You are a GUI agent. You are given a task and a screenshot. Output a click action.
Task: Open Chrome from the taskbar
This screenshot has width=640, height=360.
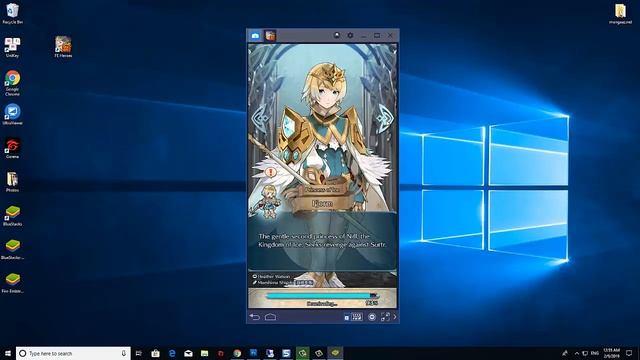pos(237,353)
